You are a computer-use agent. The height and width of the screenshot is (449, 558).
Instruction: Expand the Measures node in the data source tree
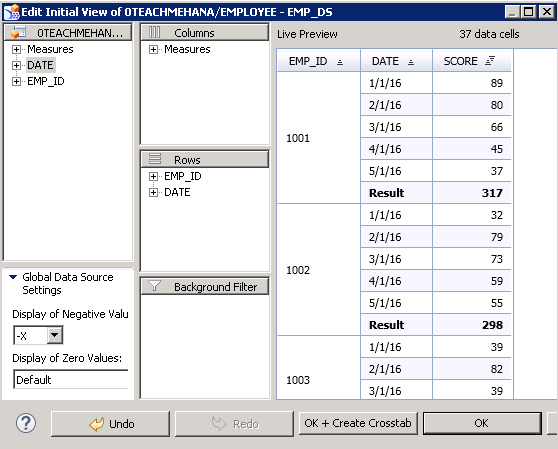pyautogui.click(x=16, y=49)
